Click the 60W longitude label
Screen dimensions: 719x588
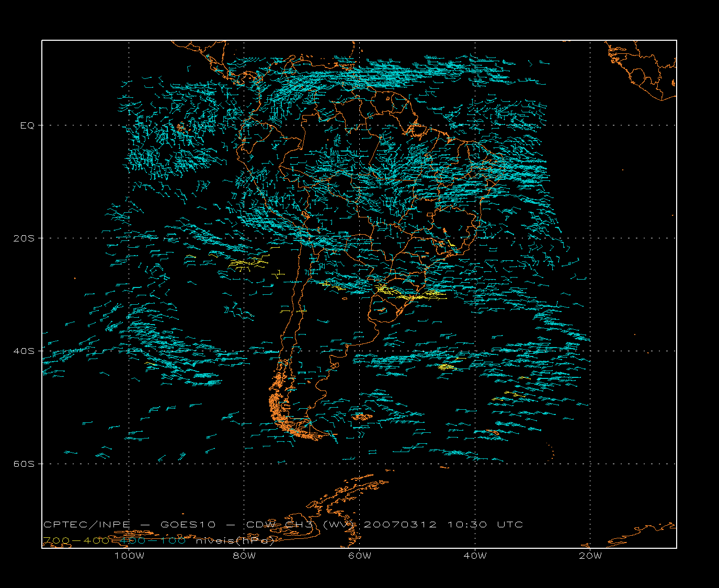click(360, 556)
